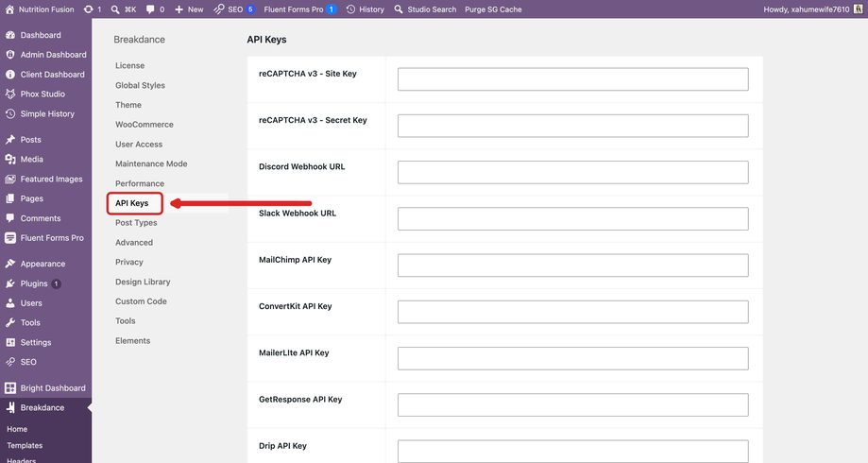
Task: Open the search magnifier with ⌘K
Action: pos(115,9)
